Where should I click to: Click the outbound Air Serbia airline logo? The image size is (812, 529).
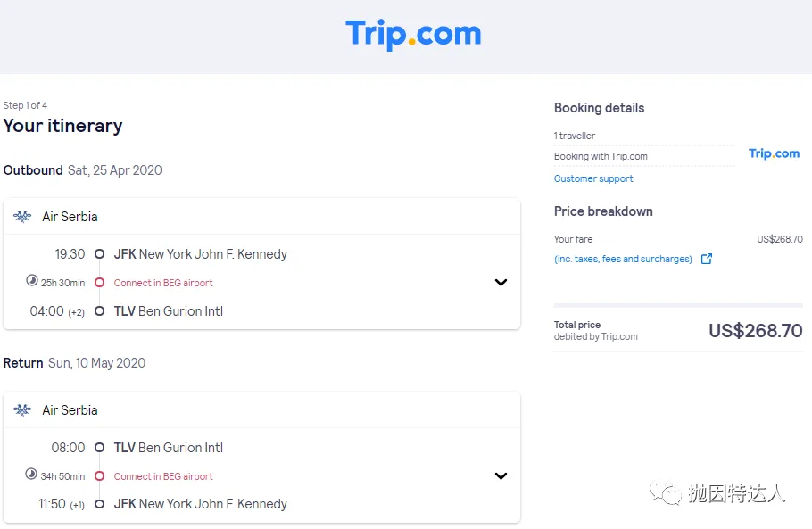tap(22, 217)
